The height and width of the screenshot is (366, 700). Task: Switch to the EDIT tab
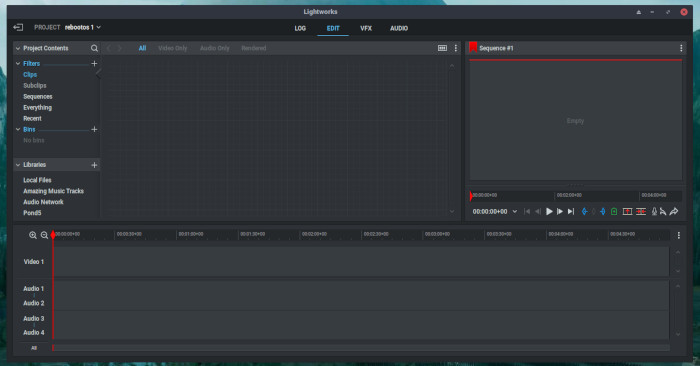click(x=333, y=28)
